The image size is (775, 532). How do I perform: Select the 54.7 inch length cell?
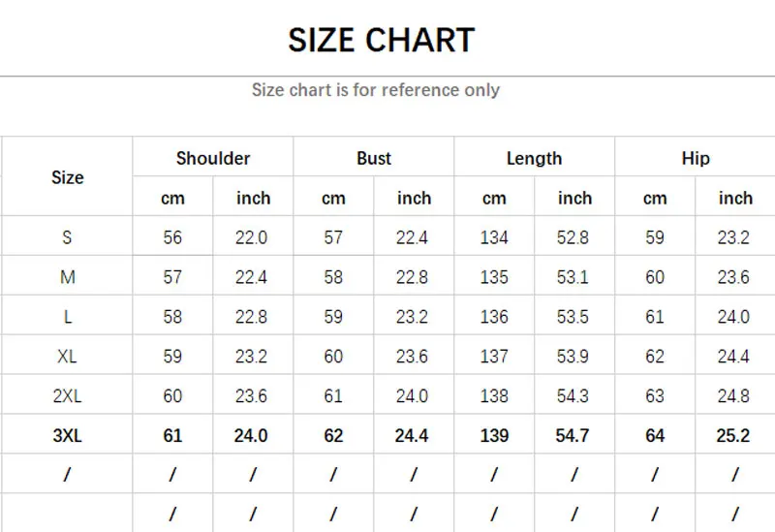573,436
